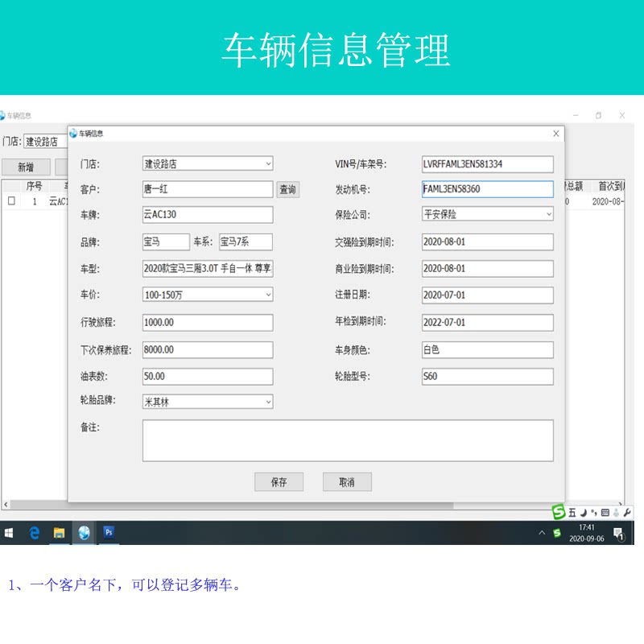Click the 油表数 field showing 50.00

208,376
